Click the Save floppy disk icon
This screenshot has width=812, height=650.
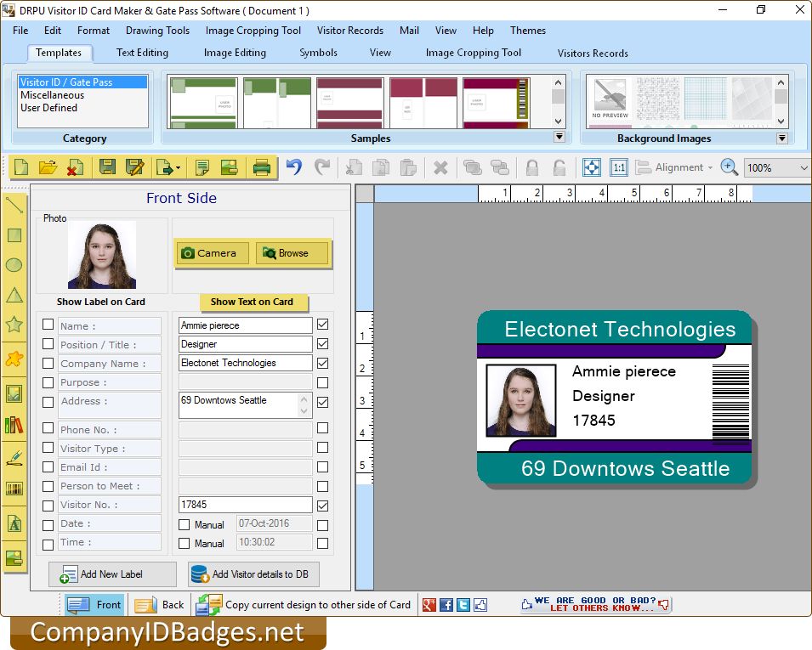[x=107, y=167]
